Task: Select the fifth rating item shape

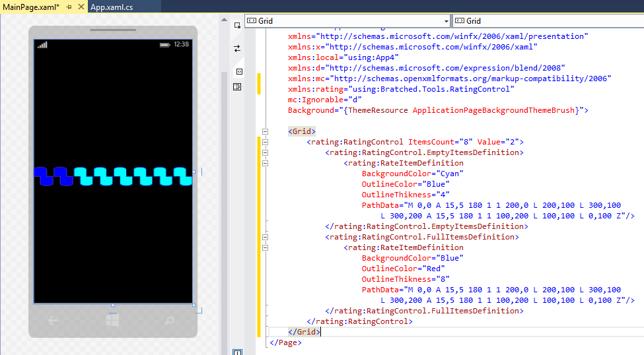Action: [x=124, y=176]
